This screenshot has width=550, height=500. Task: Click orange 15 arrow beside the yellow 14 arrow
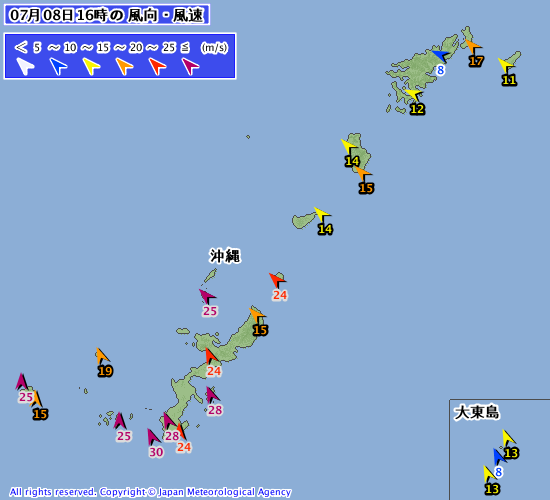(362, 174)
